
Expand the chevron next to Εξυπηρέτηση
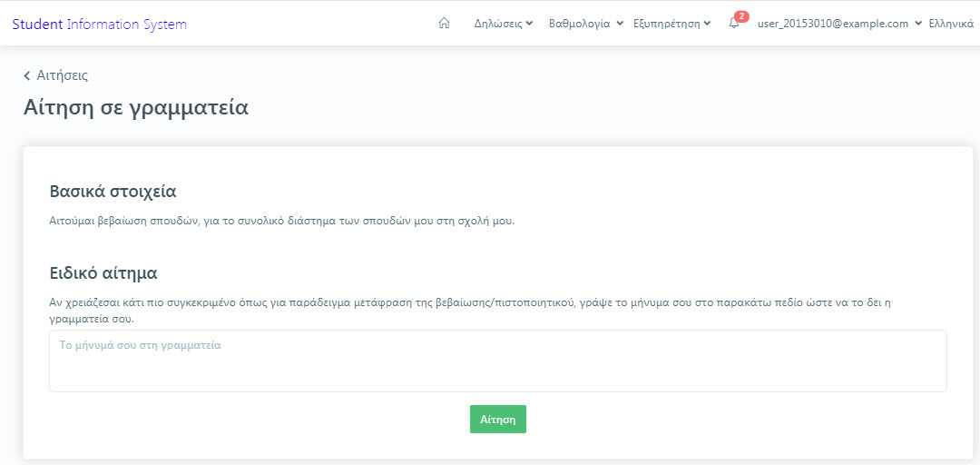pos(707,24)
